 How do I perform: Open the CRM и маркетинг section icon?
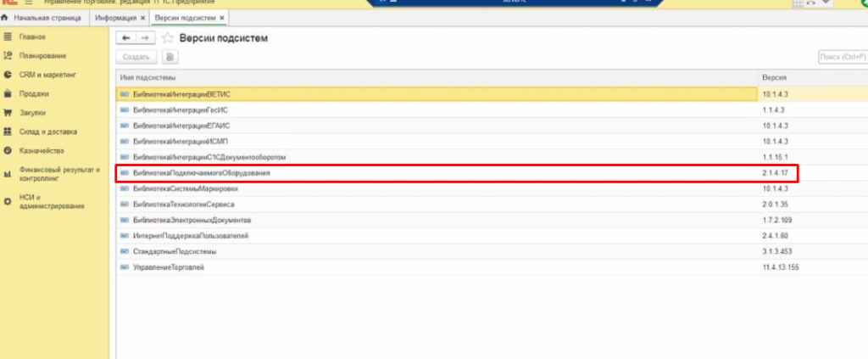(x=8, y=75)
